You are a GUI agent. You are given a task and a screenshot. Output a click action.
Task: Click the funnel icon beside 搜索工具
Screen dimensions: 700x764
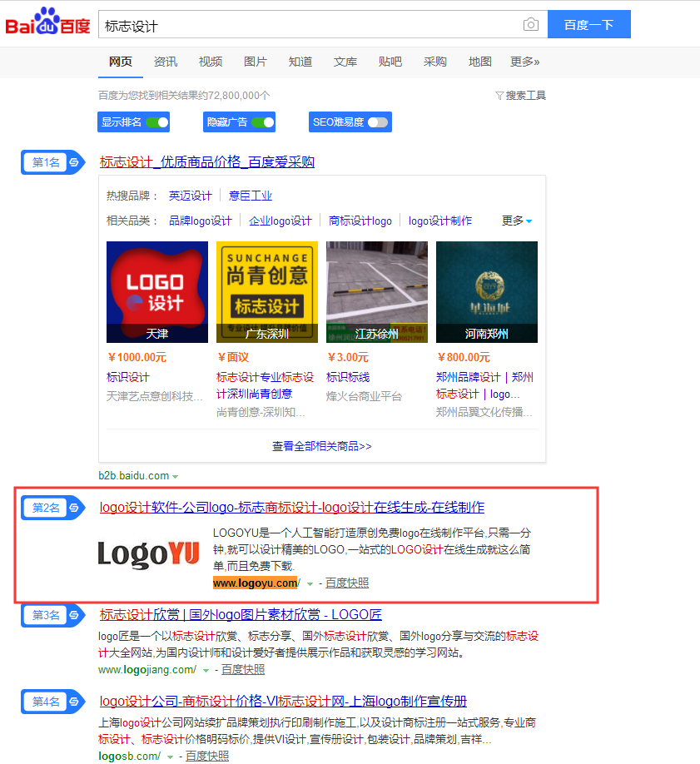tap(499, 96)
